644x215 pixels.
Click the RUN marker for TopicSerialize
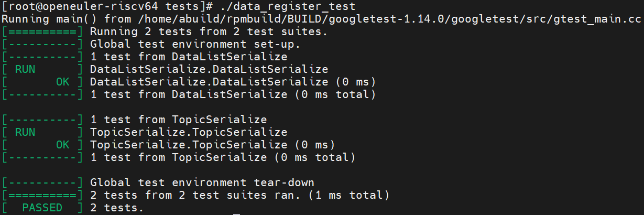pyautogui.click(x=25, y=132)
